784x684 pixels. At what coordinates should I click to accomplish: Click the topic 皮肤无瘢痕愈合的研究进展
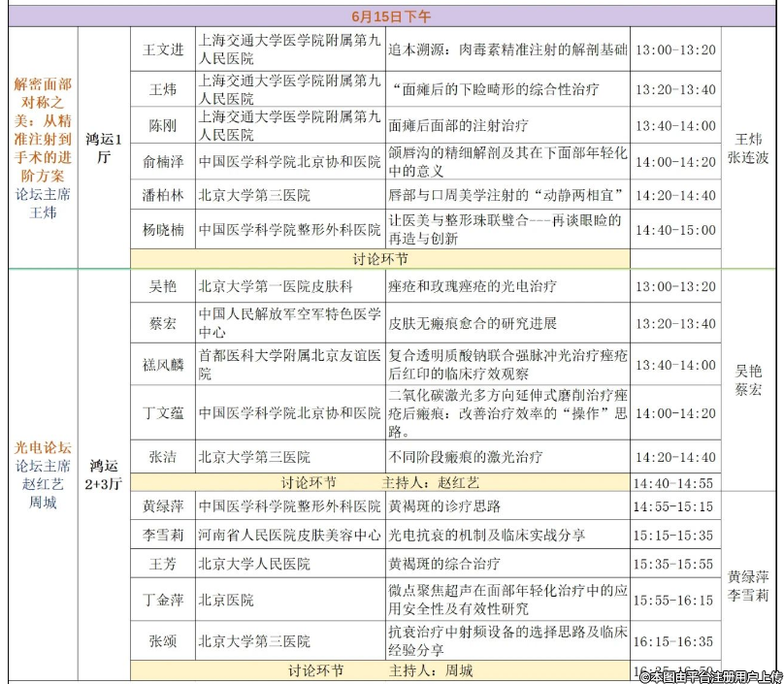click(x=473, y=323)
